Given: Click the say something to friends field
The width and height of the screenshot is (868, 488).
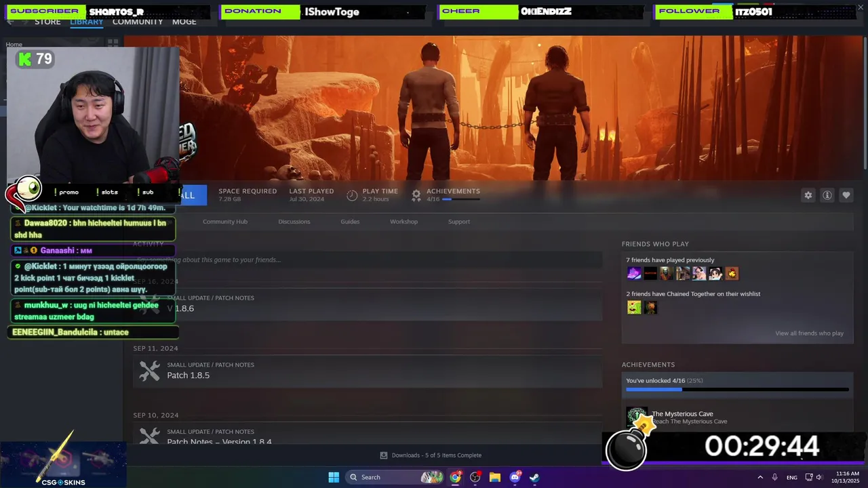Looking at the screenshot, I should (368, 260).
